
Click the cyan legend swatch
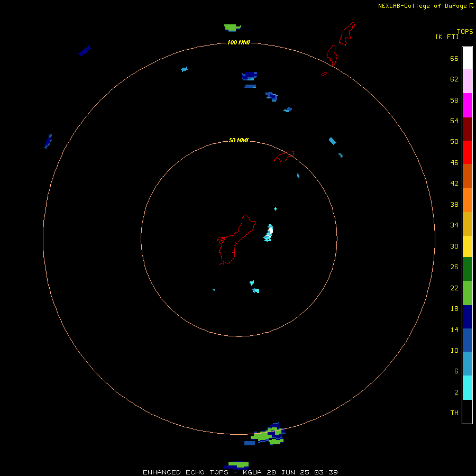point(467,388)
